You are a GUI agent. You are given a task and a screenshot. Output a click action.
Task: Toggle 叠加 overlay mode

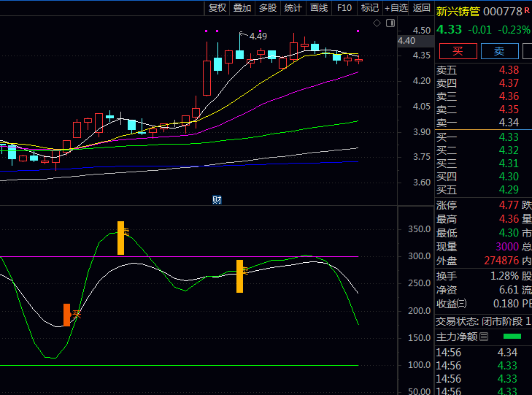(x=242, y=8)
